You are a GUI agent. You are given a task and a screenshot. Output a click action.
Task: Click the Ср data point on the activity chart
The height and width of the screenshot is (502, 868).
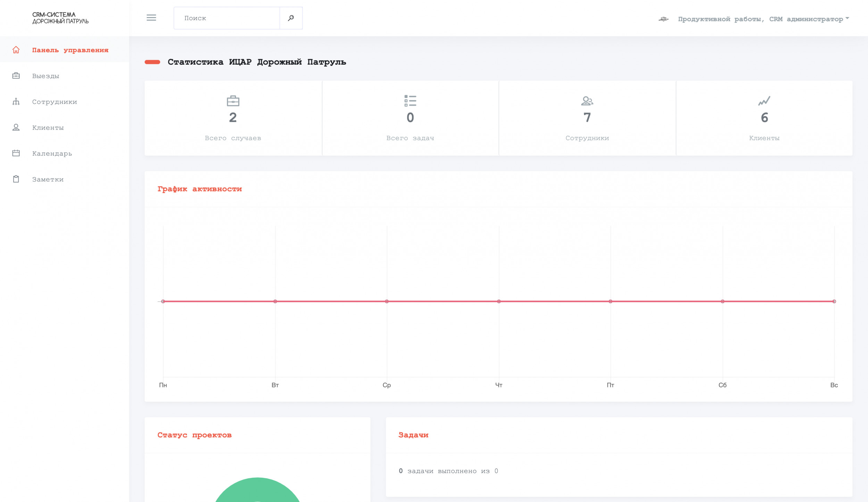coord(387,301)
